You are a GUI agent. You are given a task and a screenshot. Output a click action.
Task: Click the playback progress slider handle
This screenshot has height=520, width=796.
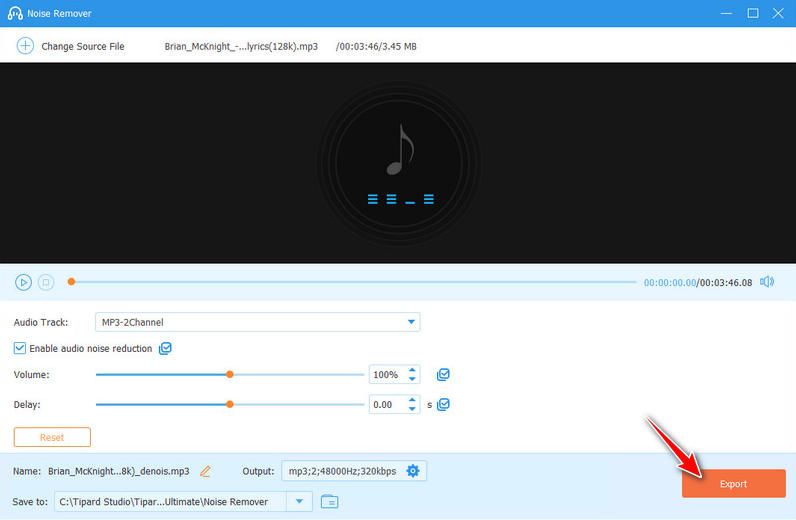72,282
